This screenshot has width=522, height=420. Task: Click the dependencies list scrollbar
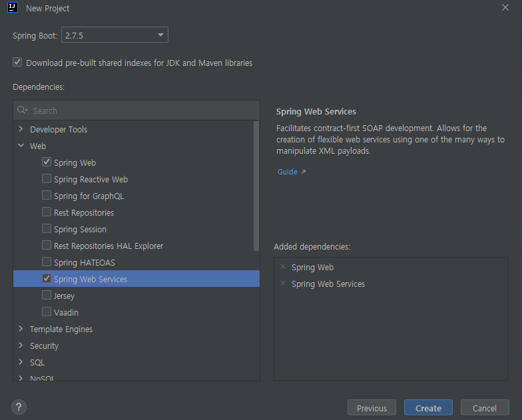coord(256,186)
